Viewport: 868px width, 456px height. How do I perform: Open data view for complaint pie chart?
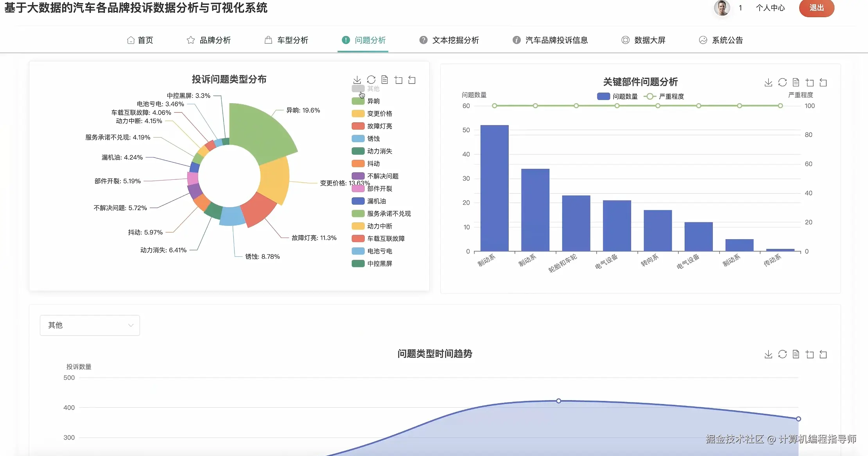click(385, 80)
